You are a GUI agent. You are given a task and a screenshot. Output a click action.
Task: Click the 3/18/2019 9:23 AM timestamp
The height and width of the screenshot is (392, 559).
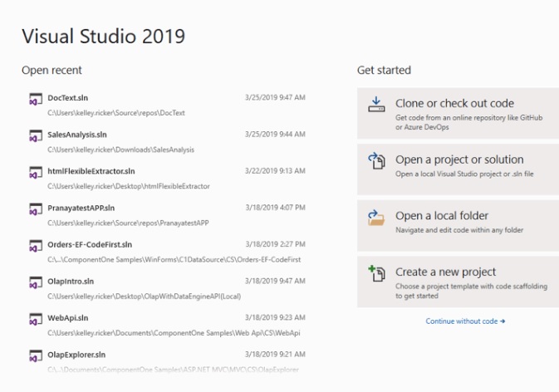[275, 318]
